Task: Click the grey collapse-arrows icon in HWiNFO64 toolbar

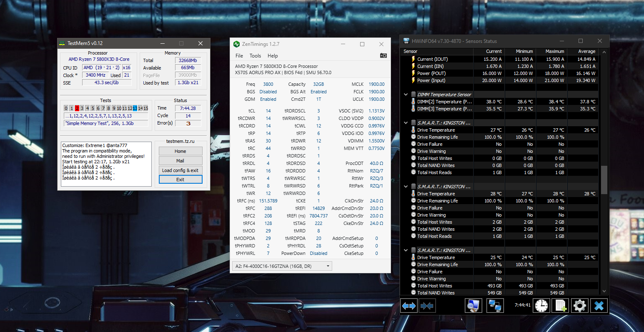Action: [427, 306]
